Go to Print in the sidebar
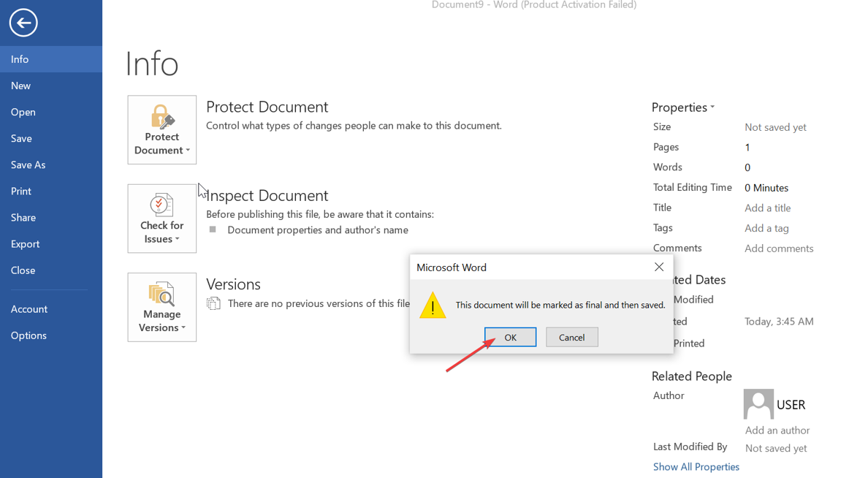This screenshot has width=868, height=478. 20,191
